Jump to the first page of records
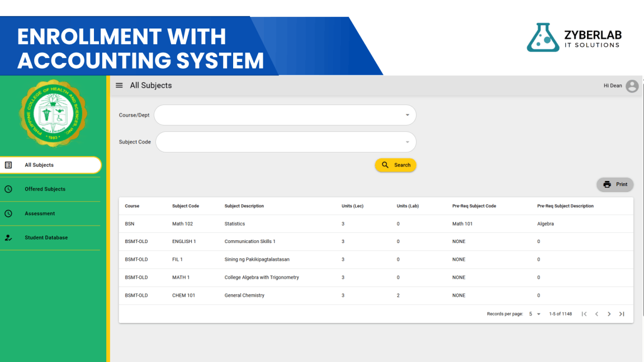The image size is (644, 362). 584,314
